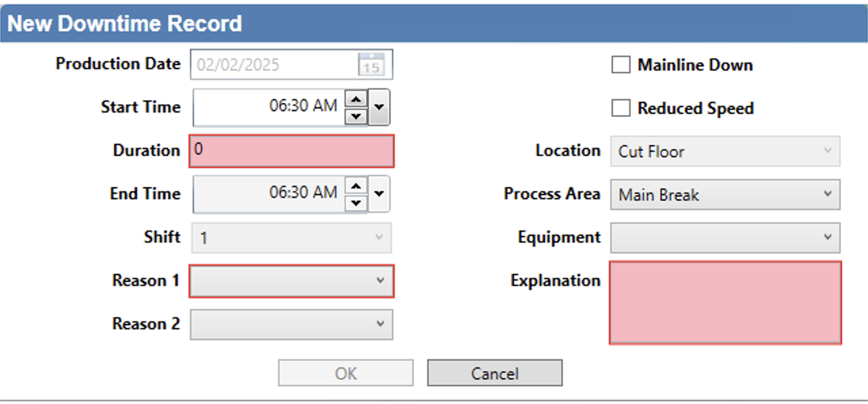Viewport: 868px width, 404px height.
Task: Click the Shift dropdown showing 1
Action: [x=292, y=238]
